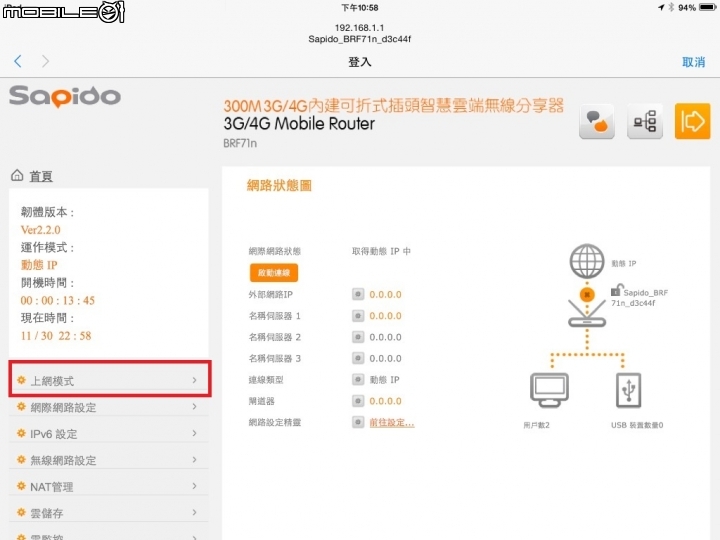Click gear icon next to 上網模式
Screen dimensions: 720x540
[x=21, y=380]
